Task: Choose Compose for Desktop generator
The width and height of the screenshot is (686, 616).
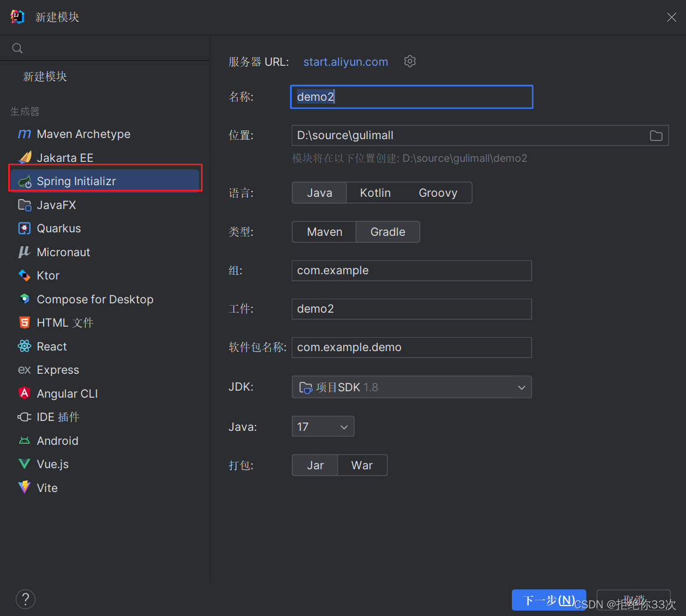Action: pyautogui.click(x=105, y=299)
